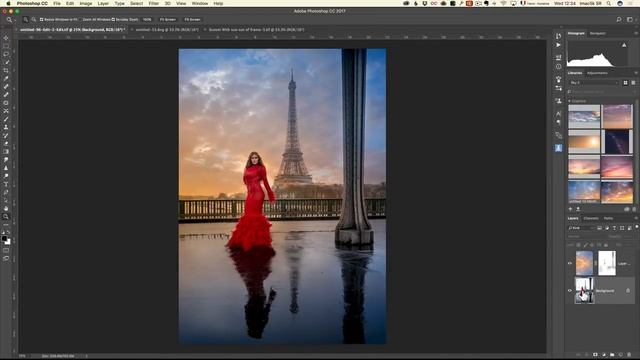Collapse the Graphics section in Libraries
Viewport: 640px width, 360px height.
click(x=570, y=101)
